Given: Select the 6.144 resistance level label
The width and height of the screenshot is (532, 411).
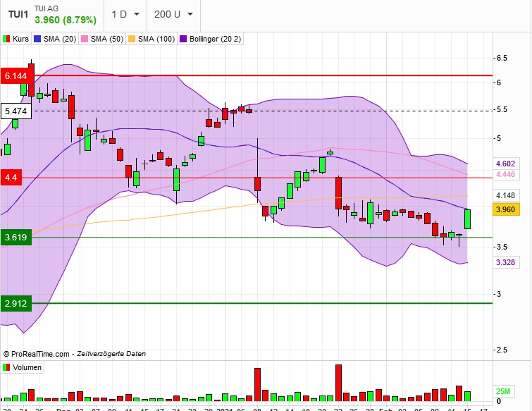Looking at the screenshot, I should pyautogui.click(x=16, y=75).
